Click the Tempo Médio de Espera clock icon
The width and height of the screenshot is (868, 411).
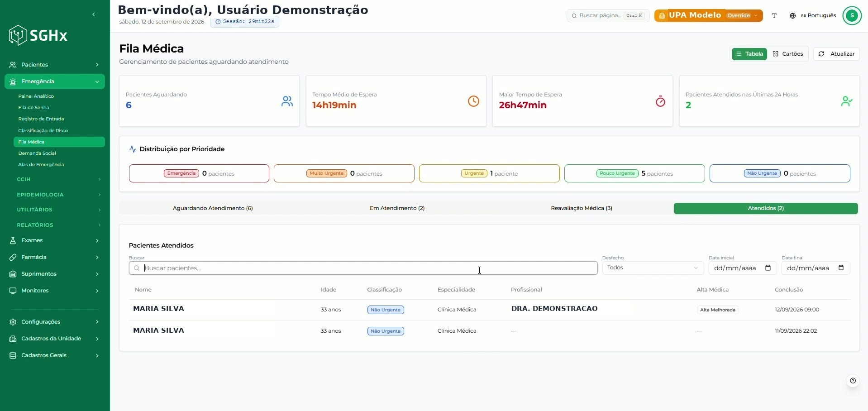[x=473, y=101]
